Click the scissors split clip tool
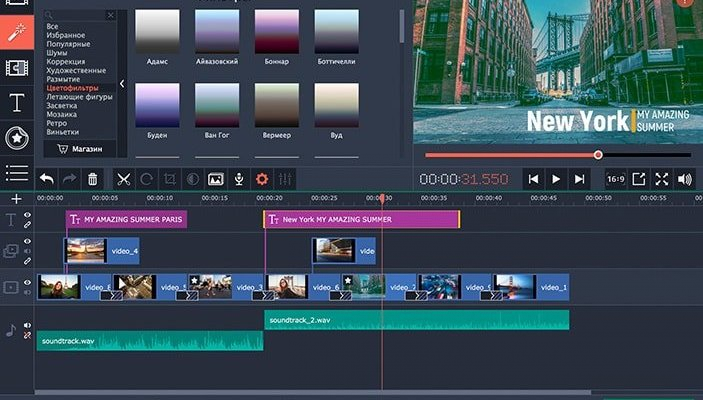 (123, 179)
